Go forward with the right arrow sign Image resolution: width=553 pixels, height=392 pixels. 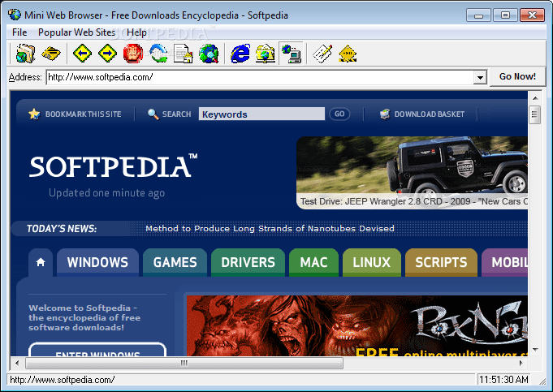coord(107,54)
